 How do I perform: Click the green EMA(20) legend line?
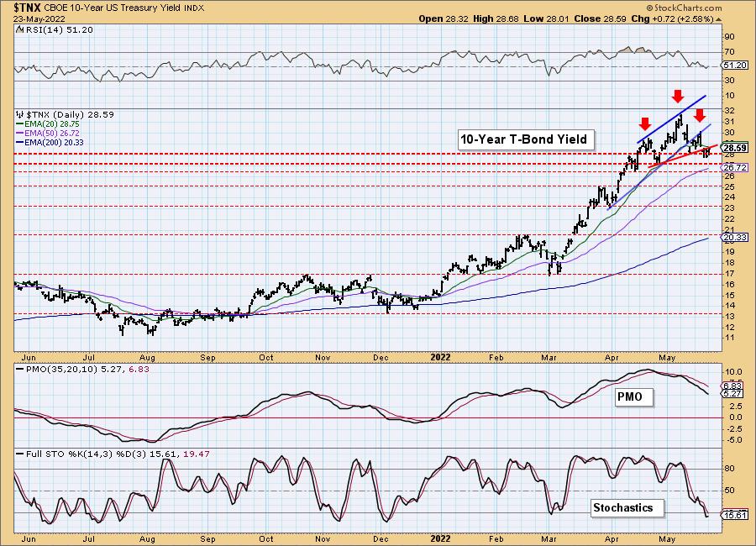[x=20, y=124]
